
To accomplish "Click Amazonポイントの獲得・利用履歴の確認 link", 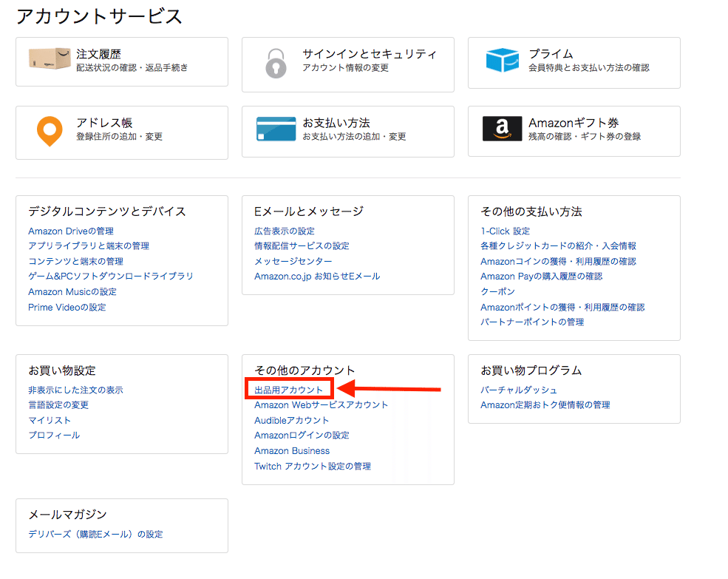I will [562, 307].
